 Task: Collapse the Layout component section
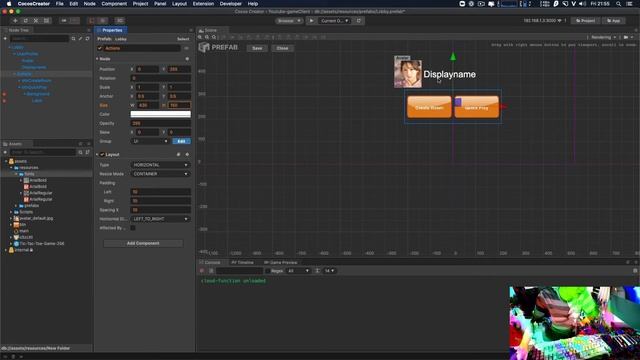pos(97,154)
